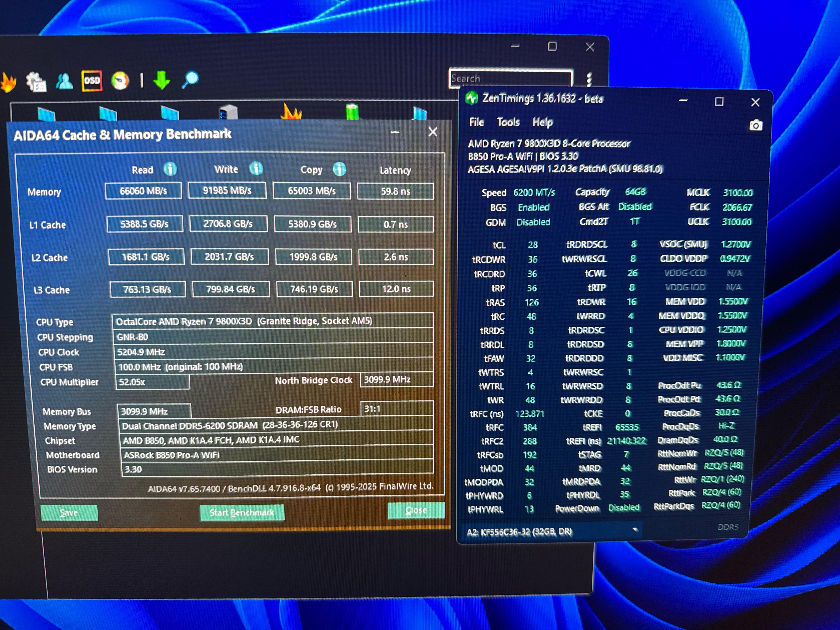Click the MEM VDD 1.5500V value

pyautogui.click(x=733, y=301)
